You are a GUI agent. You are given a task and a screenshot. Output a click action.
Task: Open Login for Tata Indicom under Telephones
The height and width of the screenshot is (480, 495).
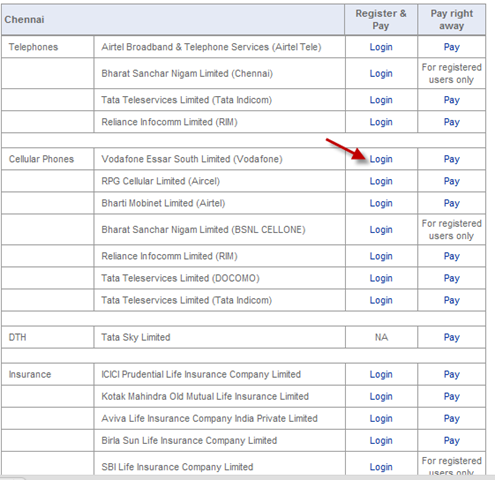click(x=381, y=100)
